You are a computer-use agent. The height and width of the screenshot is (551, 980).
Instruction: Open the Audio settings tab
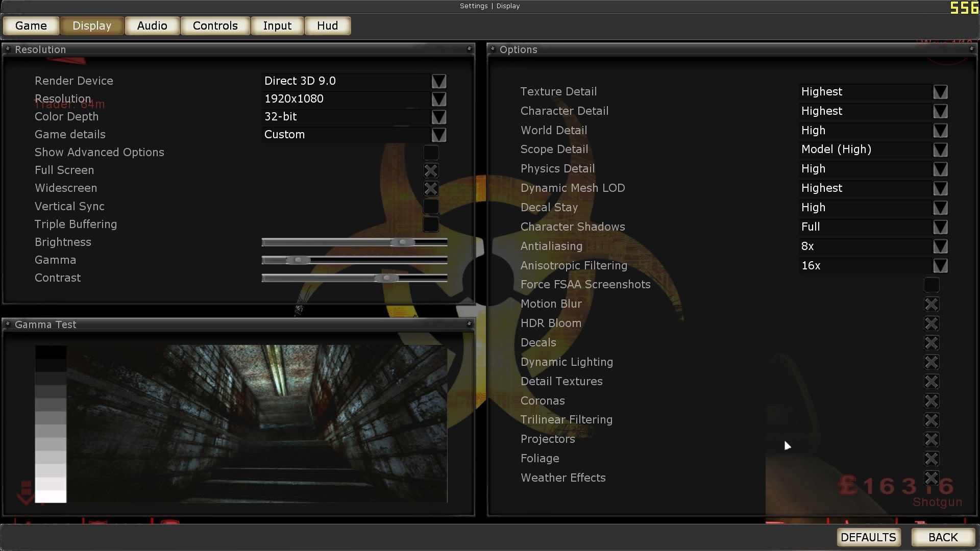(x=152, y=26)
